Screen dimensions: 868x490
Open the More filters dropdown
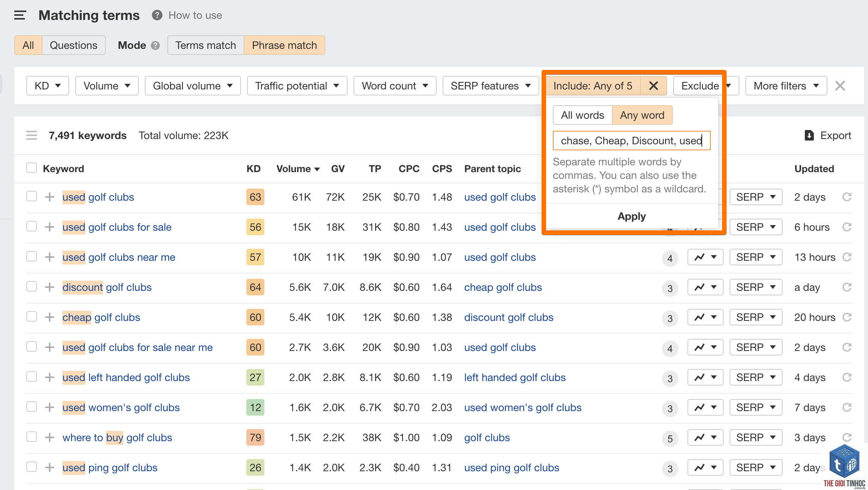click(x=786, y=86)
